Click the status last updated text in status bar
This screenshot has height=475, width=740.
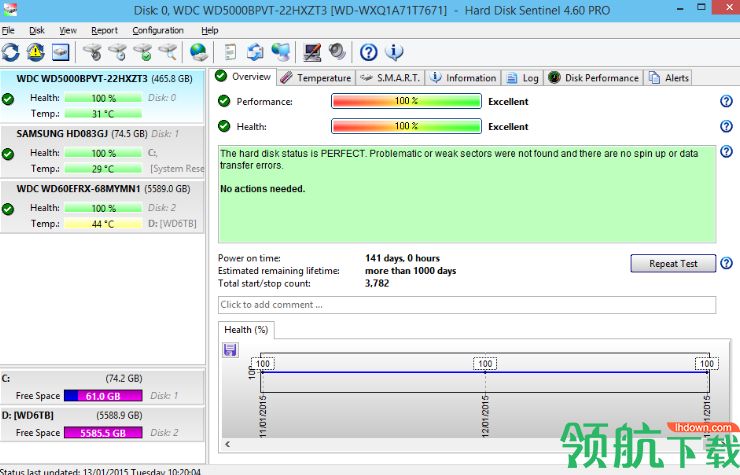pos(101,471)
